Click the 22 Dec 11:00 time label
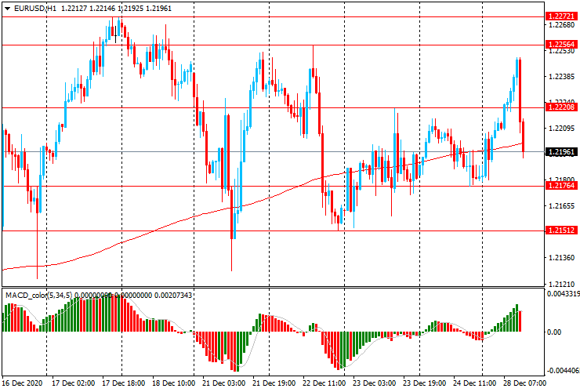Viewport: 580px width, 392px height. [x=324, y=383]
